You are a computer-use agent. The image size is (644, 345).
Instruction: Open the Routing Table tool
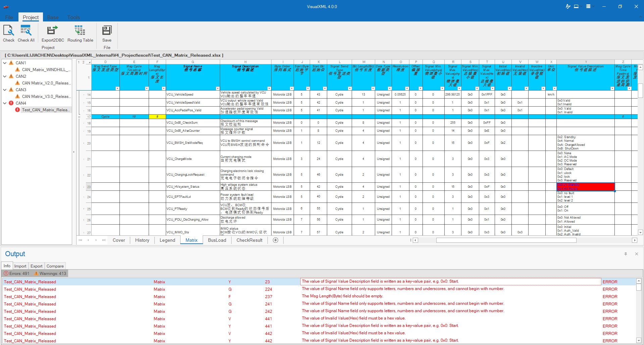pos(80,31)
